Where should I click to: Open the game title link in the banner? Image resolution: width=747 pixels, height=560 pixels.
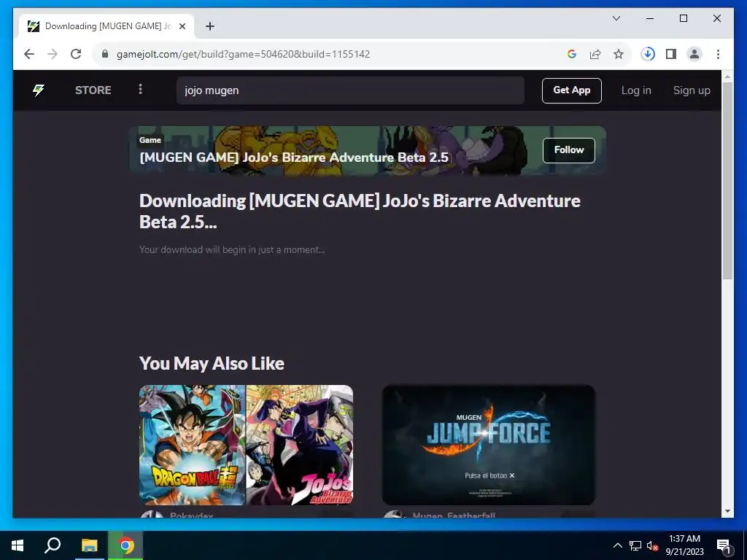coord(294,157)
